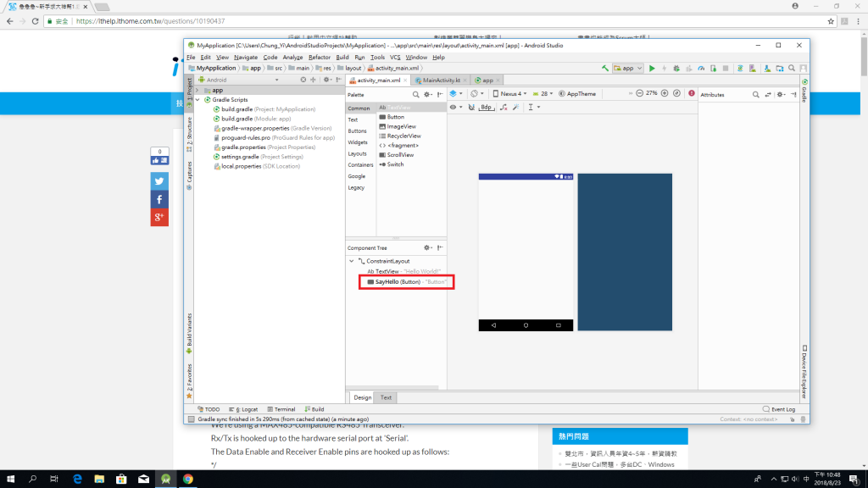The image size is (868, 488).
Task: Open the Refactor menu
Action: 320,57
